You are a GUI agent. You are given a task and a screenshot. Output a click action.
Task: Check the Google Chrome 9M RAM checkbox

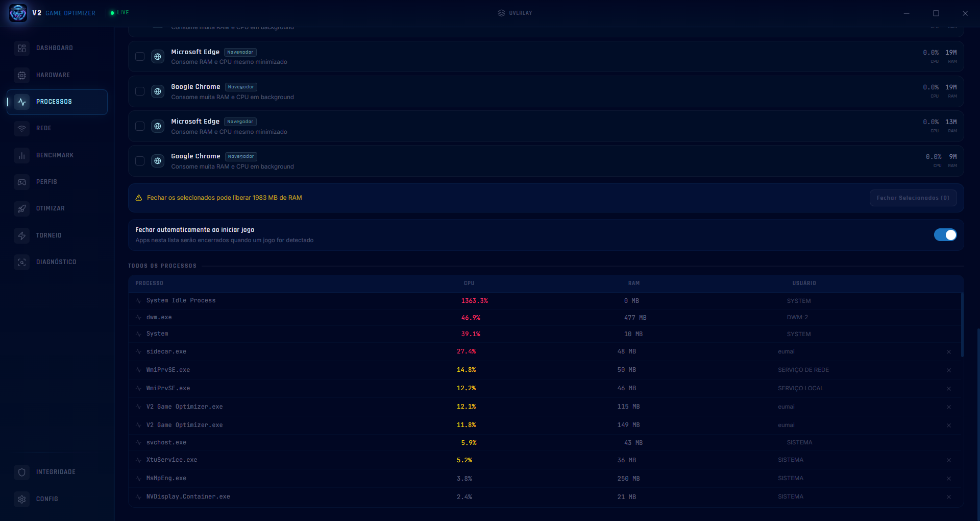[140, 161]
